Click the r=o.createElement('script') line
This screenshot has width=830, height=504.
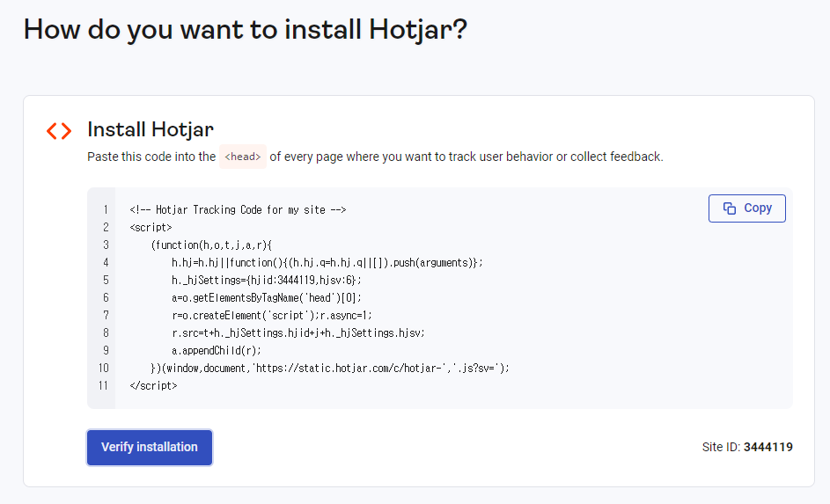click(x=272, y=315)
